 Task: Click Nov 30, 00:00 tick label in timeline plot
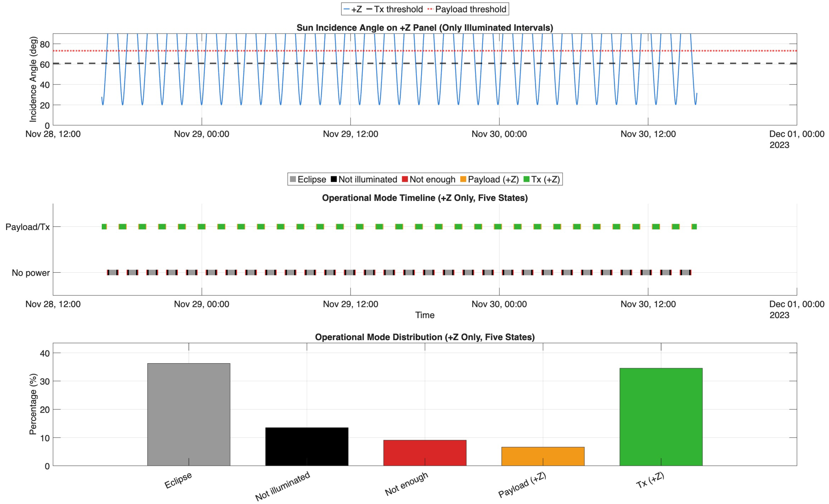(499, 304)
